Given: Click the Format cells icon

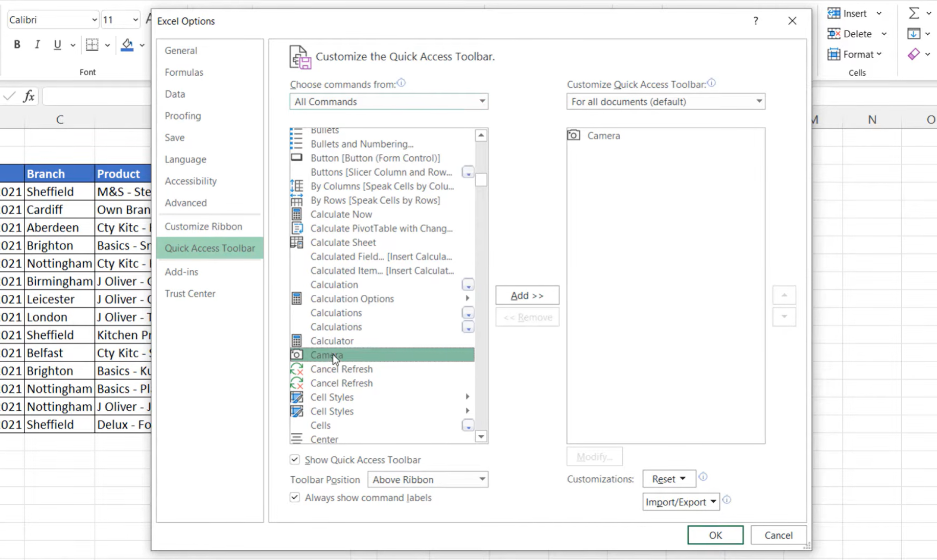Looking at the screenshot, I should (x=834, y=54).
